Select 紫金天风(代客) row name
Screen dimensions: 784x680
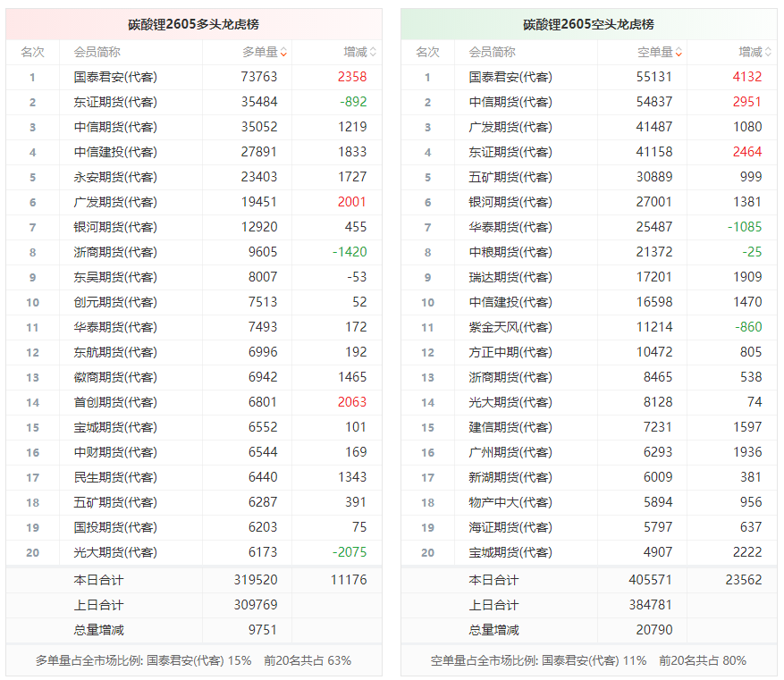click(x=510, y=327)
